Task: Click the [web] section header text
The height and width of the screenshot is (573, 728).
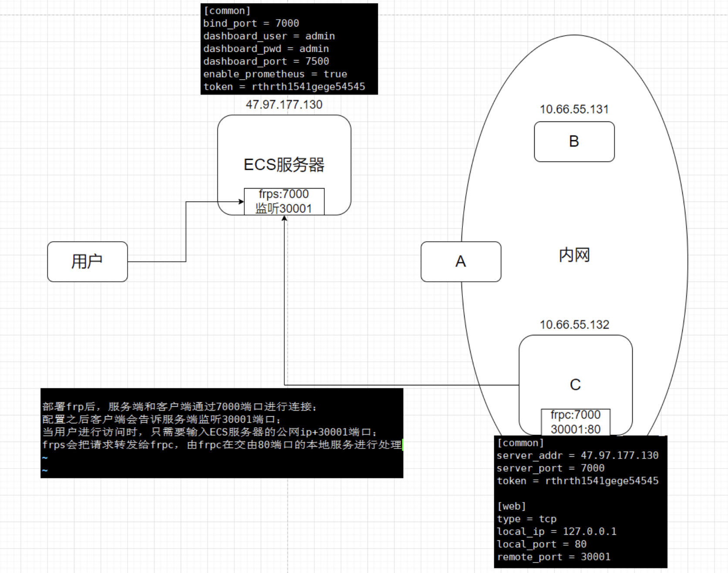Action: tap(511, 506)
